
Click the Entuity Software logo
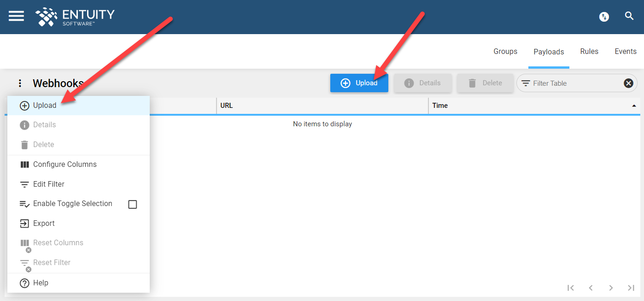74,17
